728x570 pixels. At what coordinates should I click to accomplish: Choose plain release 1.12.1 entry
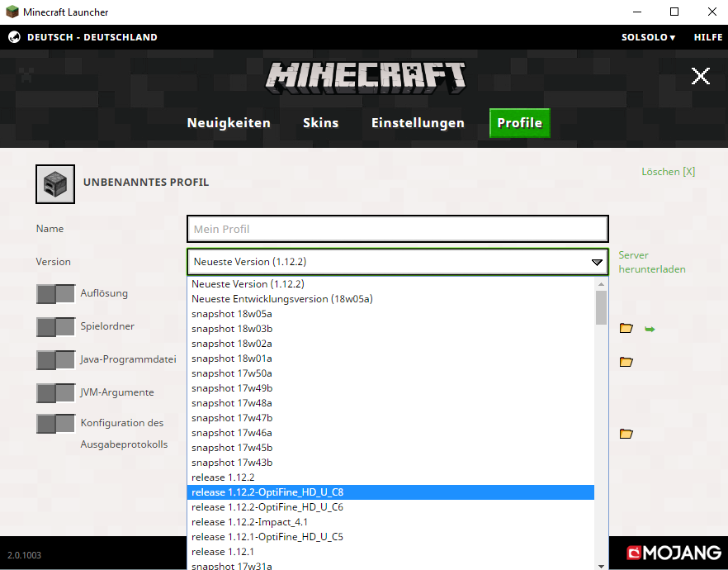point(390,552)
